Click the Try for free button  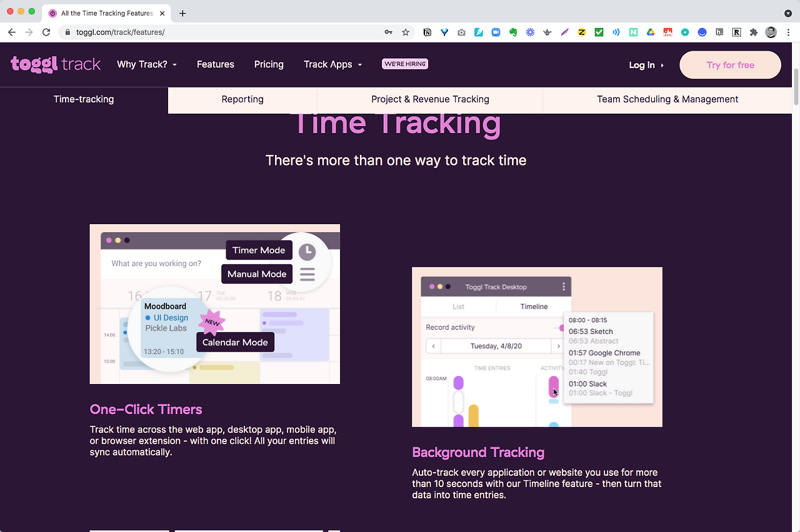coord(730,65)
